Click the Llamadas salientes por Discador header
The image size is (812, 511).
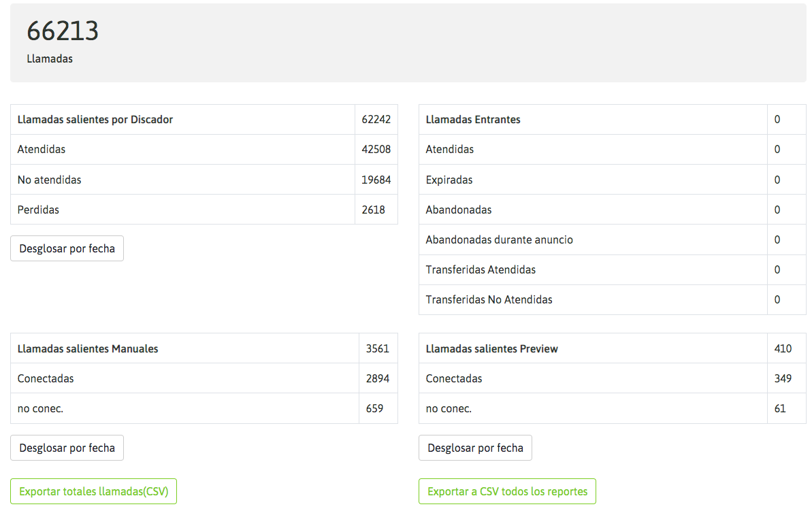(95, 120)
